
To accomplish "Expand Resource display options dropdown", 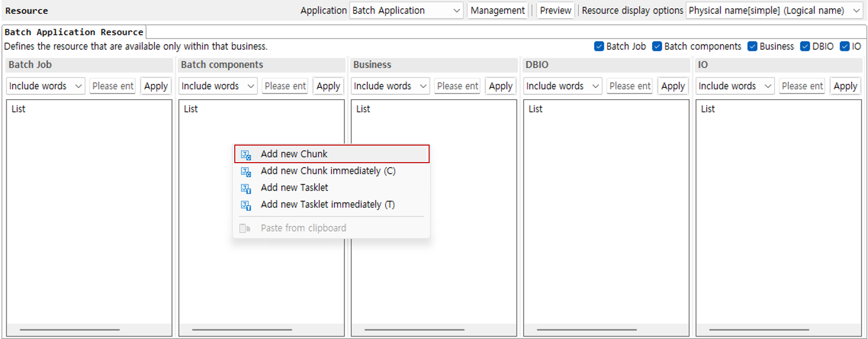I will point(774,10).
